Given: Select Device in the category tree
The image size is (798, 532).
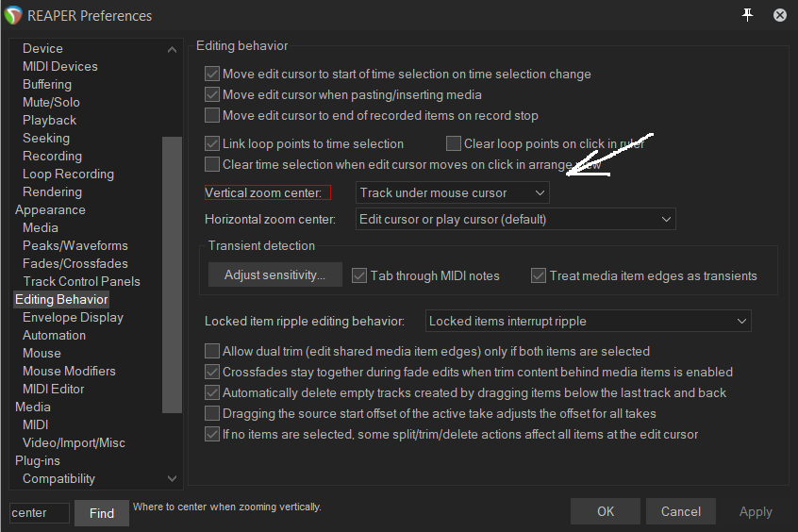Looking at the screenshot, I should pos(42,48).
